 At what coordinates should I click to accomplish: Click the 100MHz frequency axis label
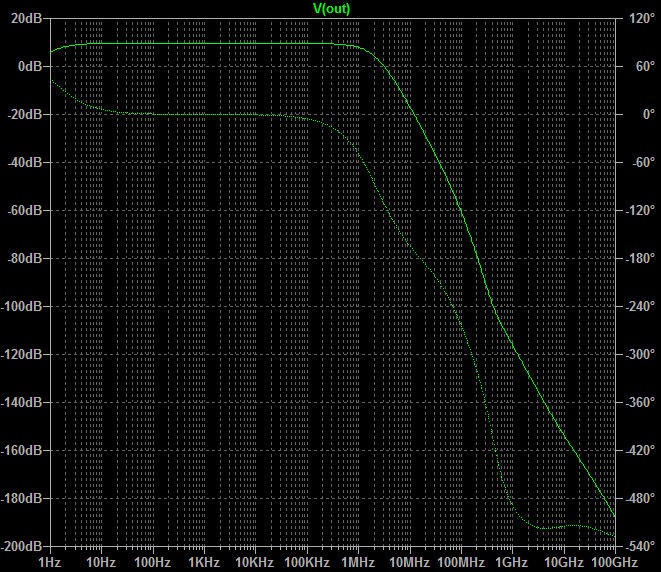(461, 562)
